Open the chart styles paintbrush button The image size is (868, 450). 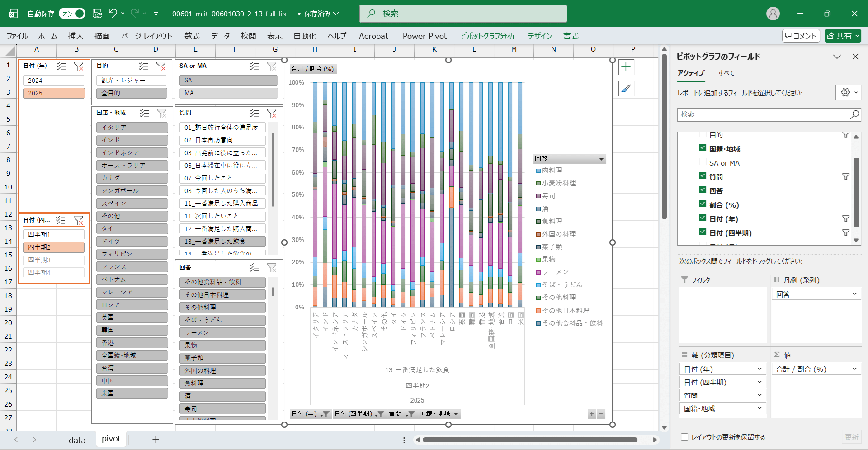pos(626,89)
